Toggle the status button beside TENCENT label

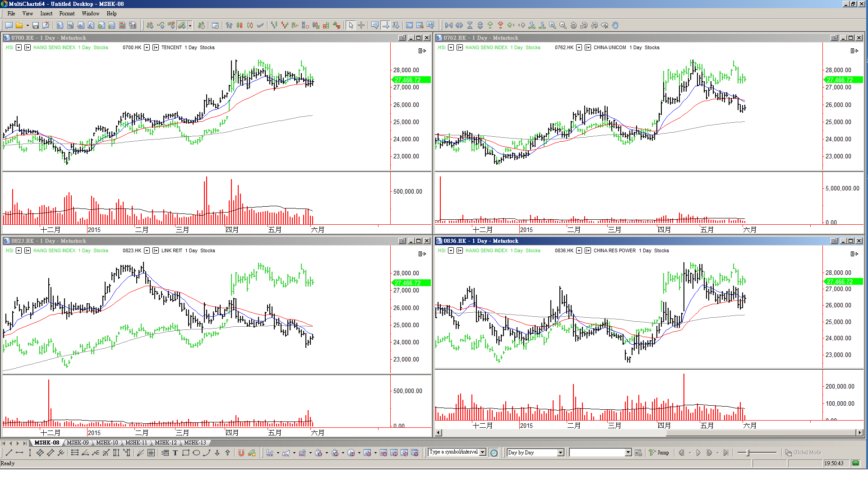click(x=156, y=47)
